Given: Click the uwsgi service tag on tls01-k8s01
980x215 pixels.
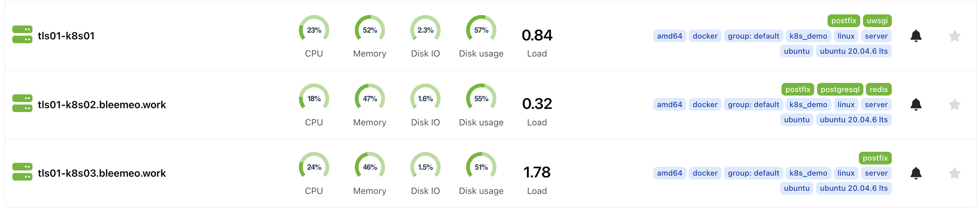Looking at the screenshot, I should 877,20.
